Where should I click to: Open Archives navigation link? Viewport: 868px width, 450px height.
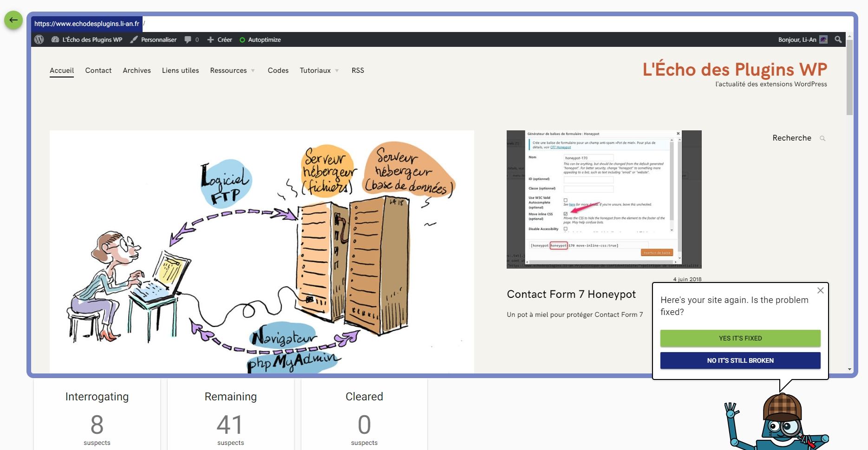click(x=137, y=71)
